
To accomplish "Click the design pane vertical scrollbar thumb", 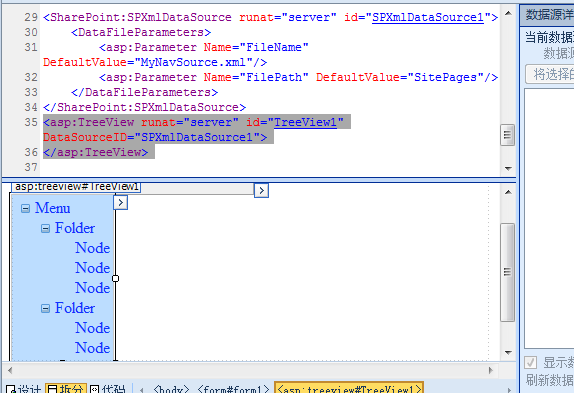I will (507, 272).
